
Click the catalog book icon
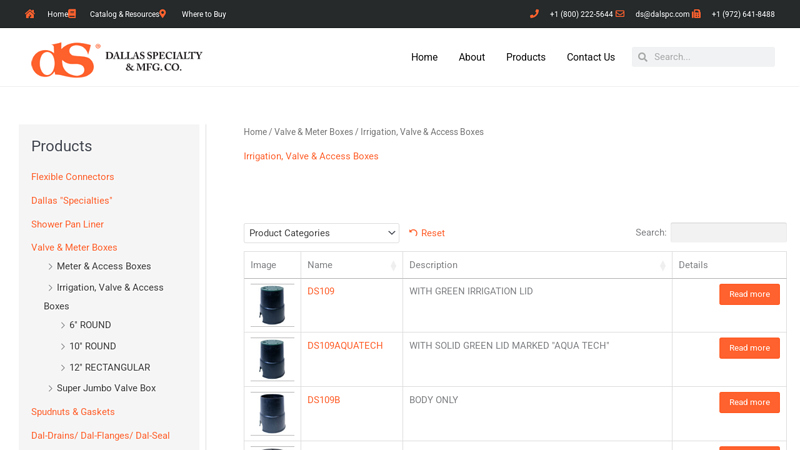pyautogui.click(x=72, y=14)
